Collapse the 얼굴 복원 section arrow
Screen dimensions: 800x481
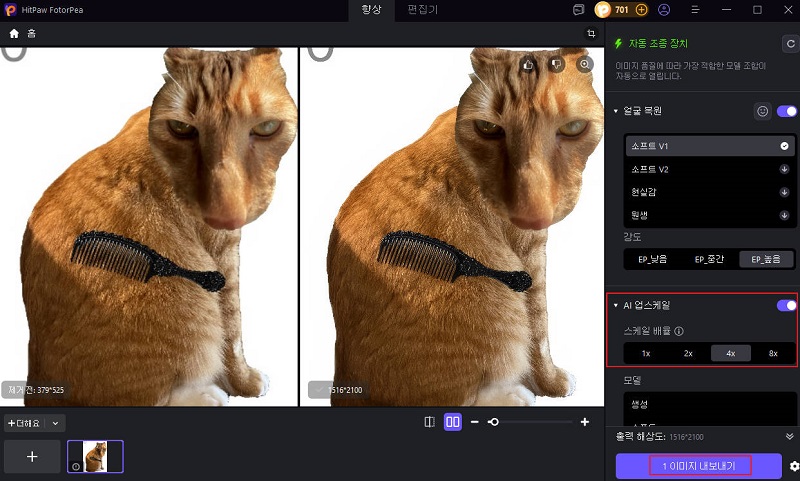click(x=616, y=111)
